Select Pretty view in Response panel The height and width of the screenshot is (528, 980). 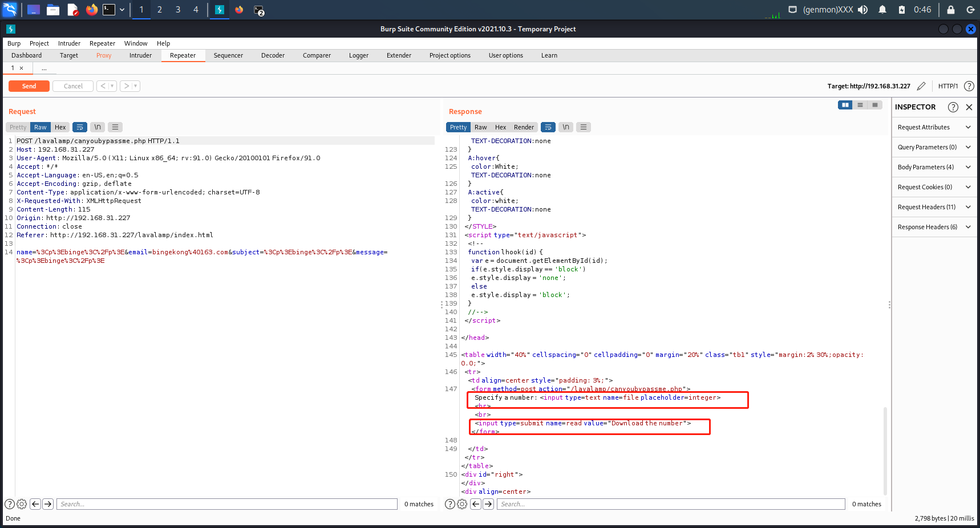tap(458, 127)
